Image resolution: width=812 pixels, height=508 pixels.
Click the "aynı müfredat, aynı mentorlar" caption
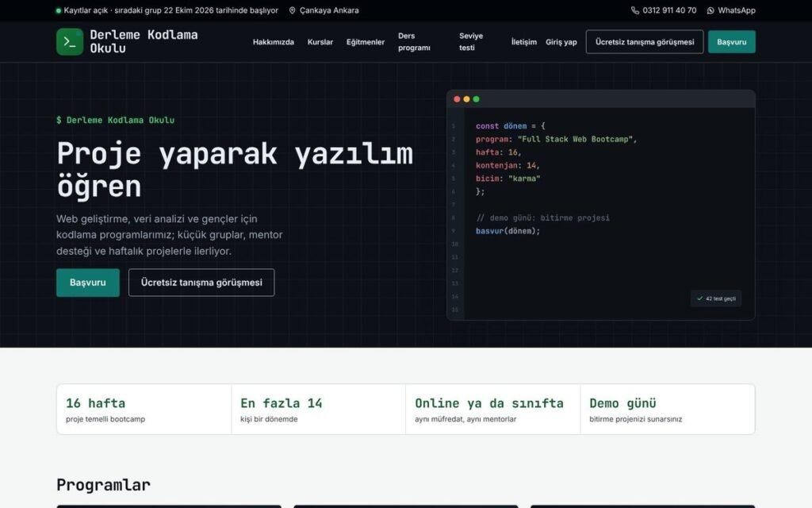(x=465, y=419)
